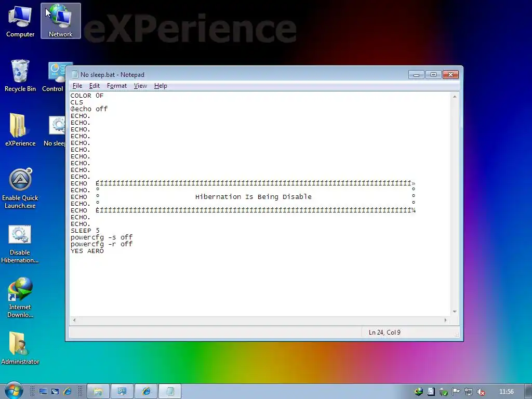Viewport: 532px width, 399px height.
Task: Open the Windows Explorer taskbar button
Action: point(98,392)
